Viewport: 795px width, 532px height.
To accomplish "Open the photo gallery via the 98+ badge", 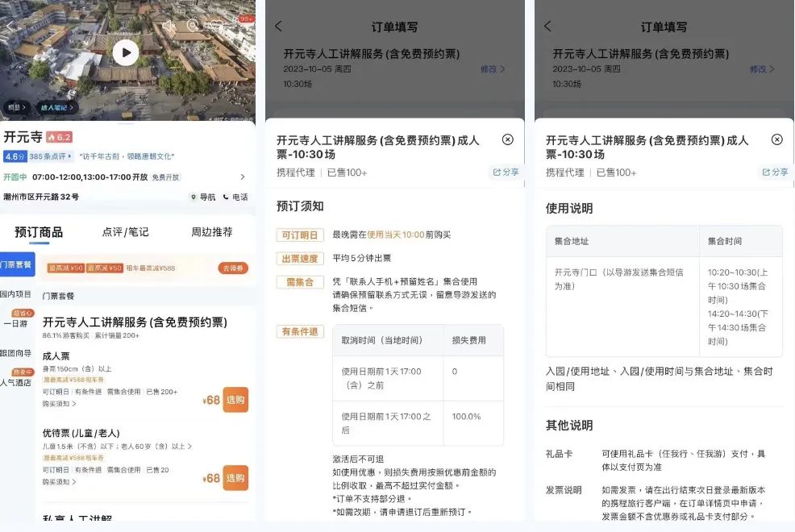I will click(246, 19).
